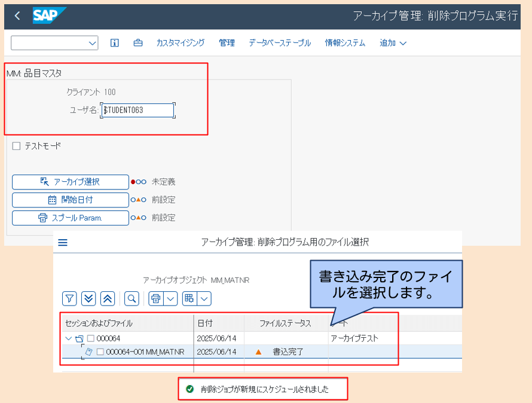This screenshot has width=532, height=403.
Task: Click the 000064-001 file icon
Action: pos(89,352)
